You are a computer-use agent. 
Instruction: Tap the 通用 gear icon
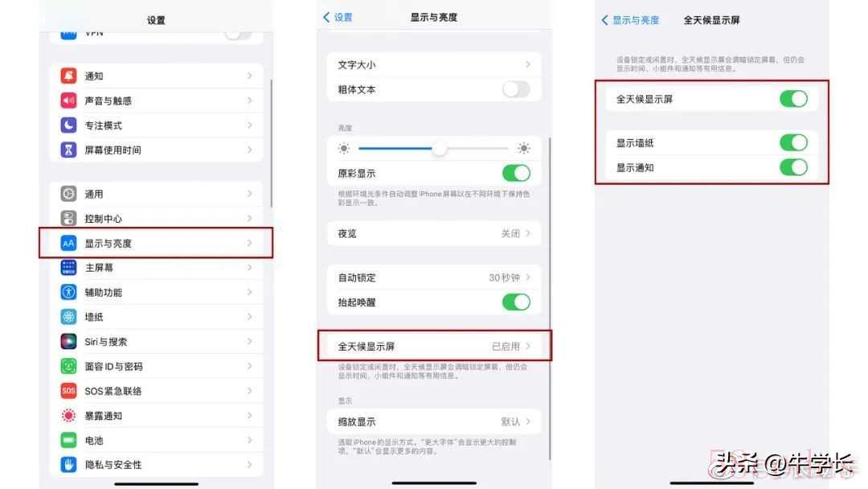tap(68, 194)
